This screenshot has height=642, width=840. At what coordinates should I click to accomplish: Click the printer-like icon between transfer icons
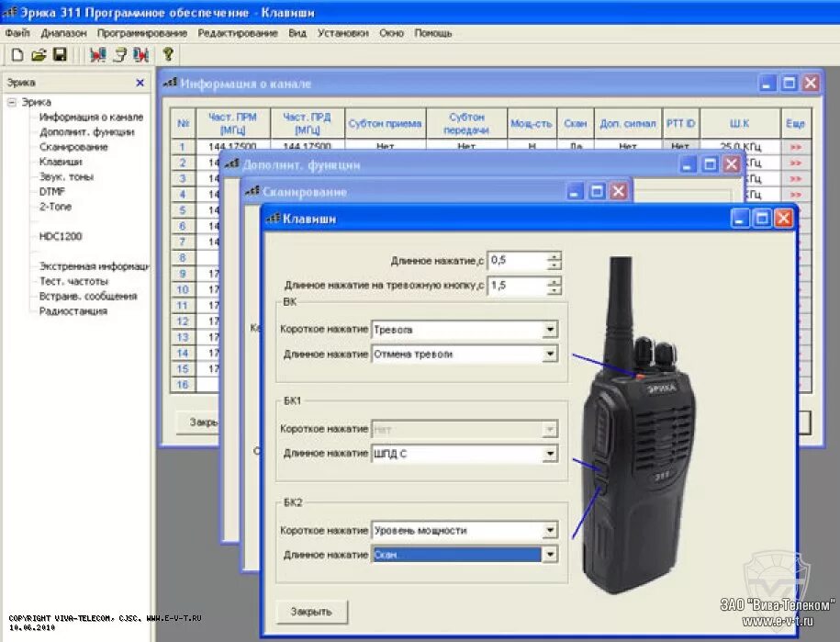coord(120,55)
